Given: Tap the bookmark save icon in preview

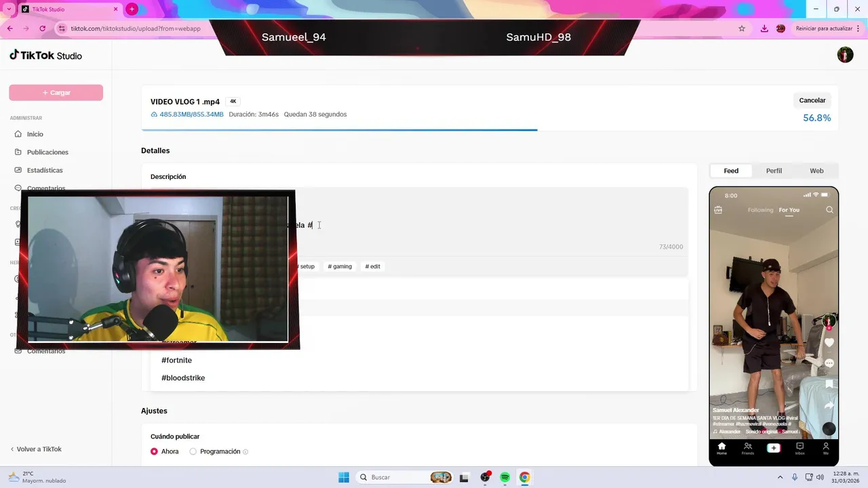Looking at the screenshot, I should click(x=829, y=384).
